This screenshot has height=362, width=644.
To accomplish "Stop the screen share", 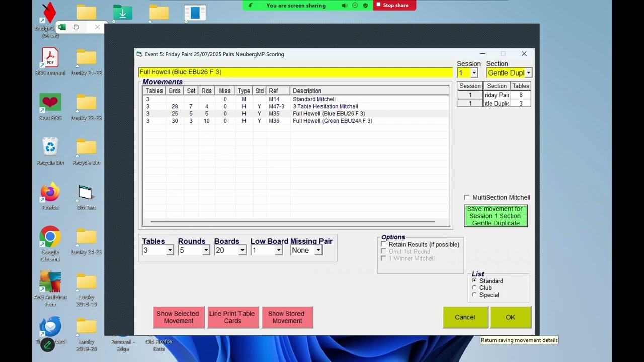I will click(394, 5).
